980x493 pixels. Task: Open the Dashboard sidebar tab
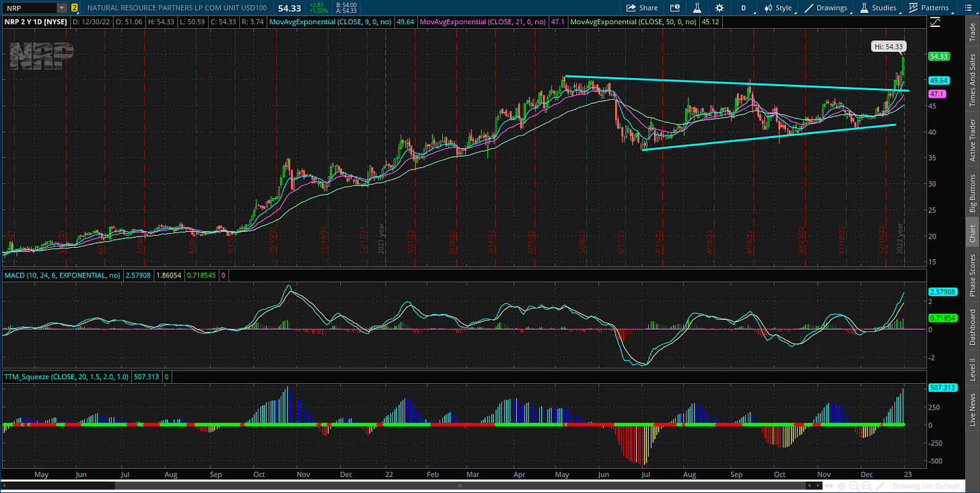coord(972,327)
